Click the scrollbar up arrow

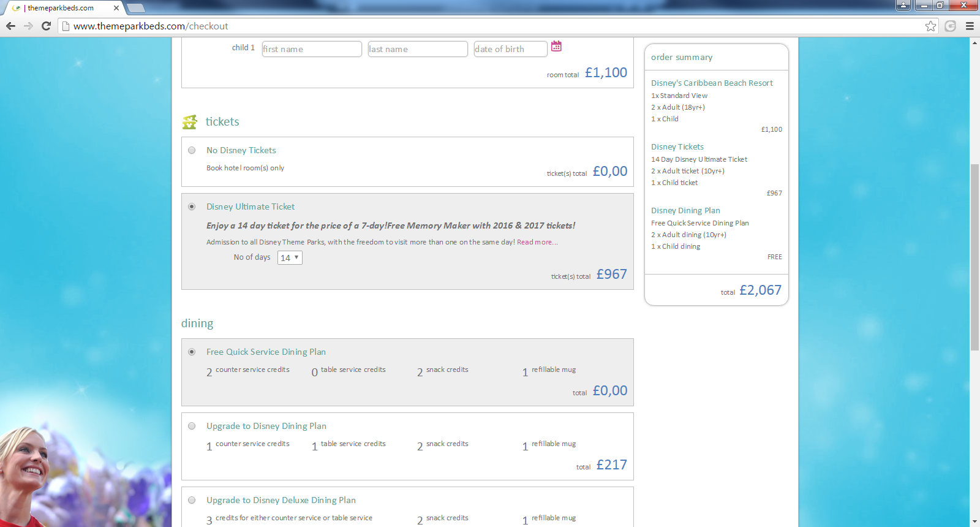(x=974, y=43)
